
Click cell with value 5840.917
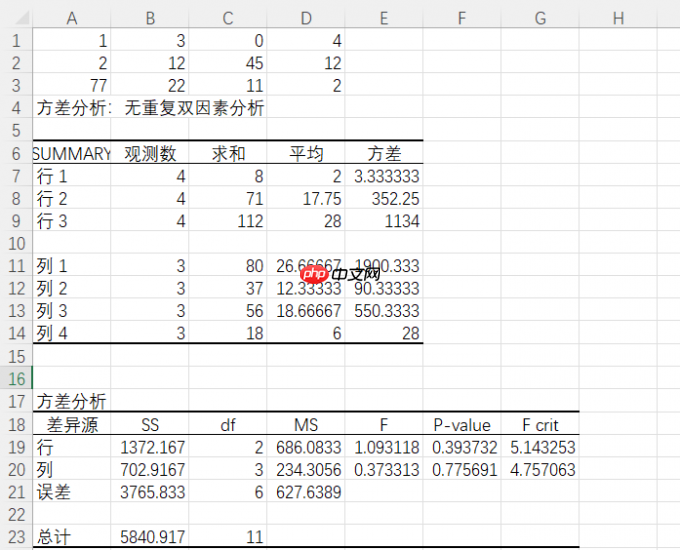point(150,537)
